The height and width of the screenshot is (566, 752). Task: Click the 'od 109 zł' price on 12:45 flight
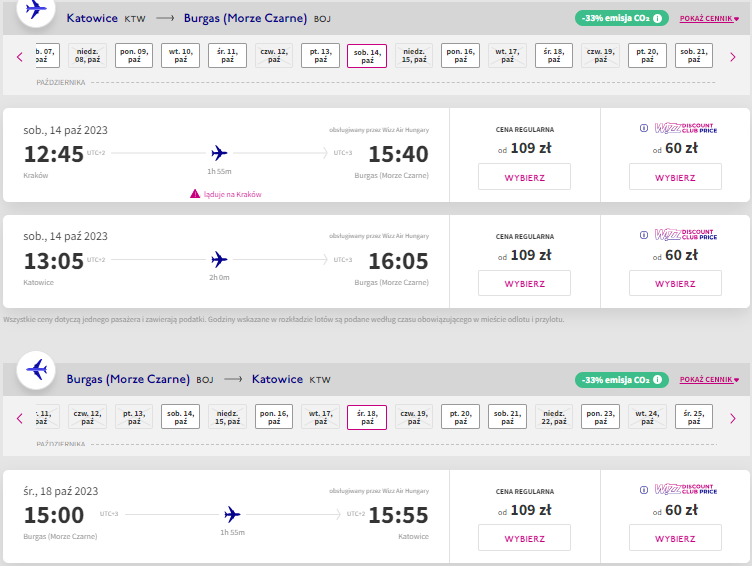tap(524, 148)
